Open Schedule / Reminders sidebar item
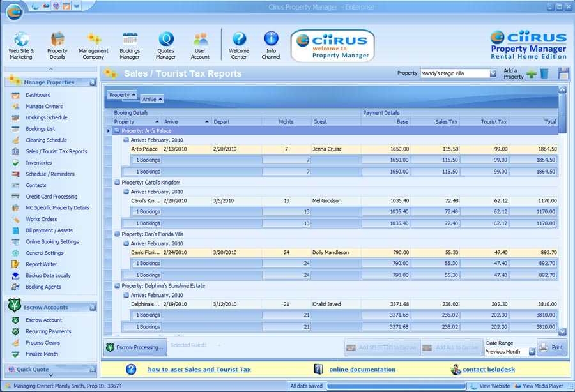The width and height of the screenshot is (575, 392). pos(50,174)
